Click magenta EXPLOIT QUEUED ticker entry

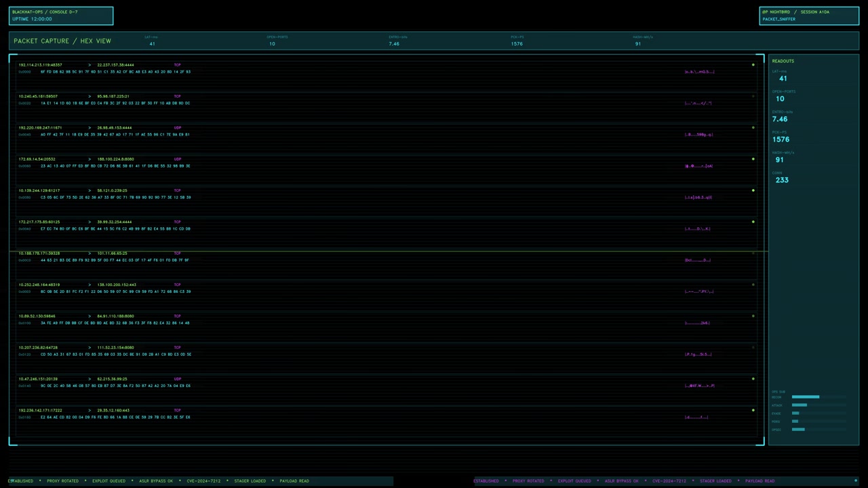pyautogui.click(x=574, y=481)
